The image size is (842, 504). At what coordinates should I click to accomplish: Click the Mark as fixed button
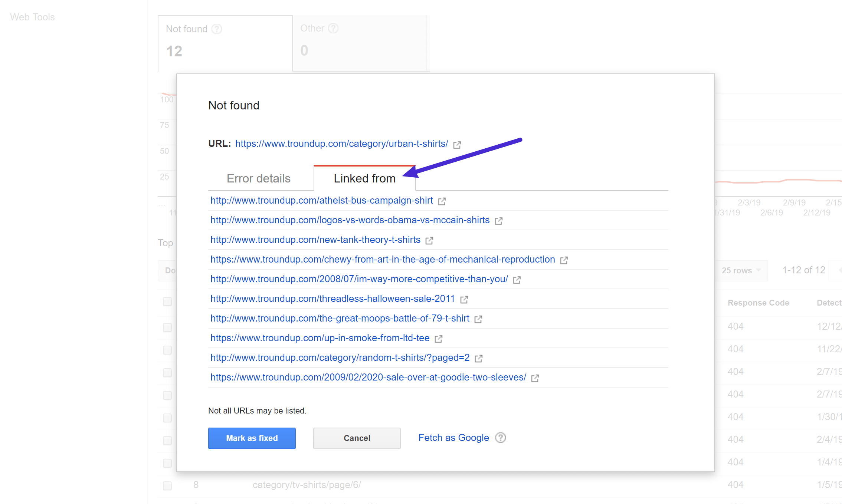point(252,438)
